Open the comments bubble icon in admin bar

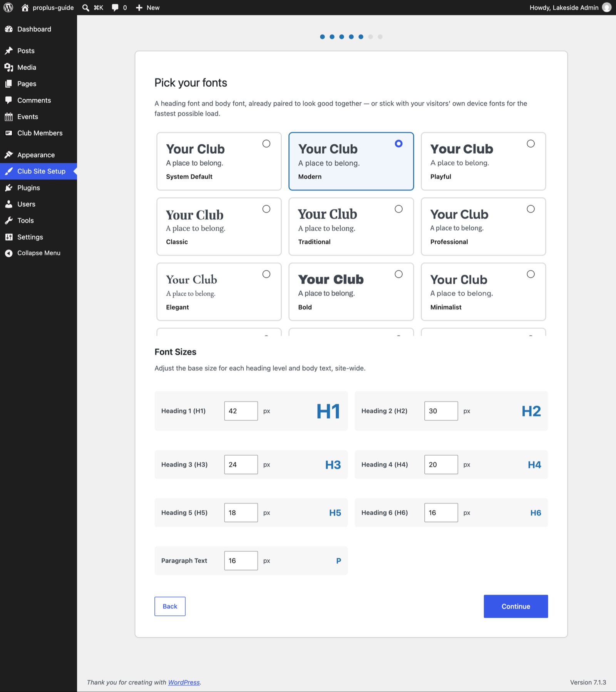pos(115,8)
